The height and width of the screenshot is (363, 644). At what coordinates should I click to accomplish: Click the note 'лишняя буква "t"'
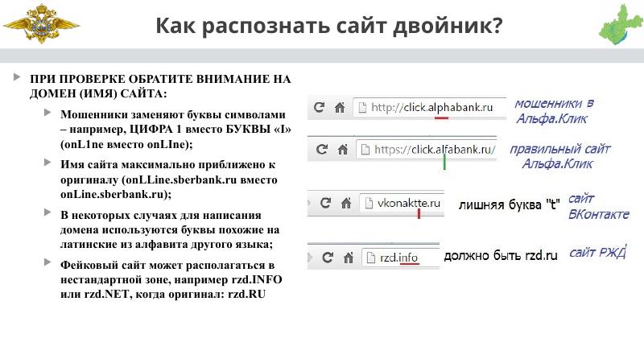[x=510, y=204]
